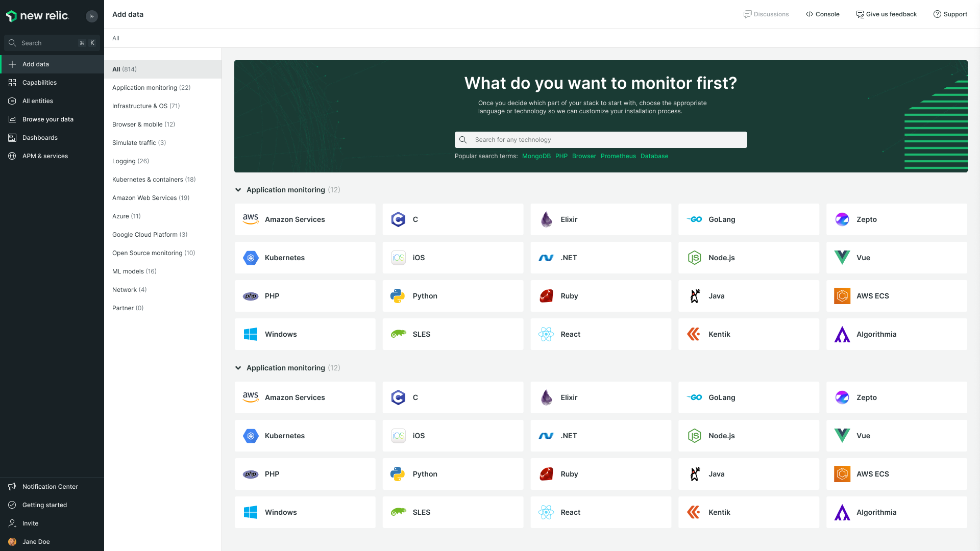Collapse the second Application monitoring section
The height and width of the screenshot is (551, 980).
(238, 368)
